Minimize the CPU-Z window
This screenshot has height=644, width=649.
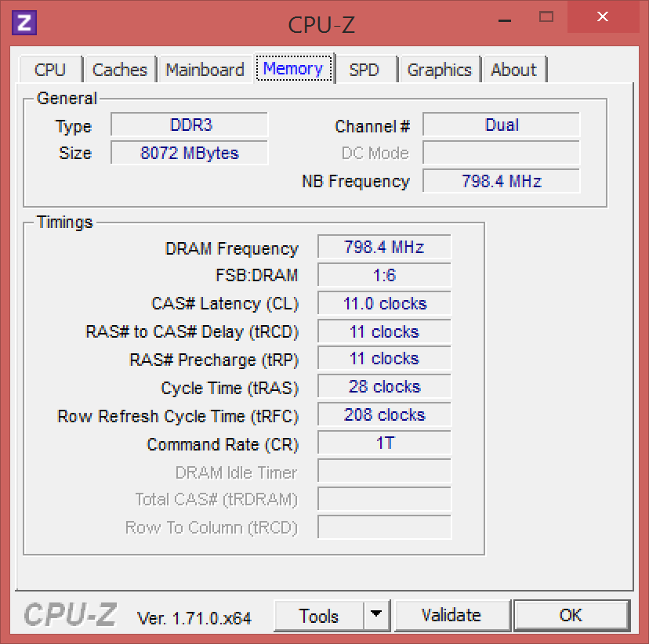pyautogui.click(x=505, y=20)
